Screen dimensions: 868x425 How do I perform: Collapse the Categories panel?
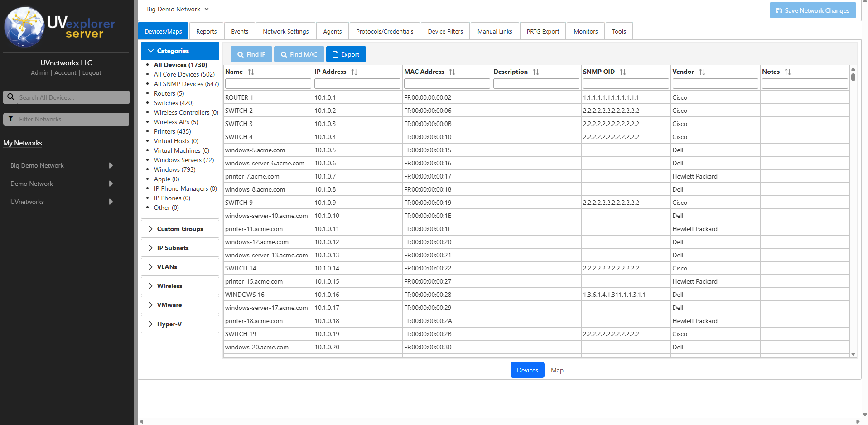pos(180,51)
